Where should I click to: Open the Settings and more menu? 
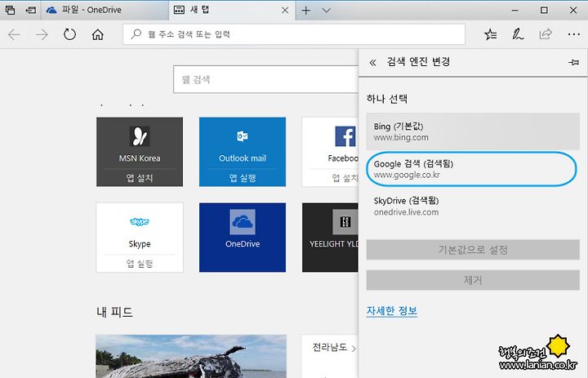pyautogui.click(x=574, y=34)
